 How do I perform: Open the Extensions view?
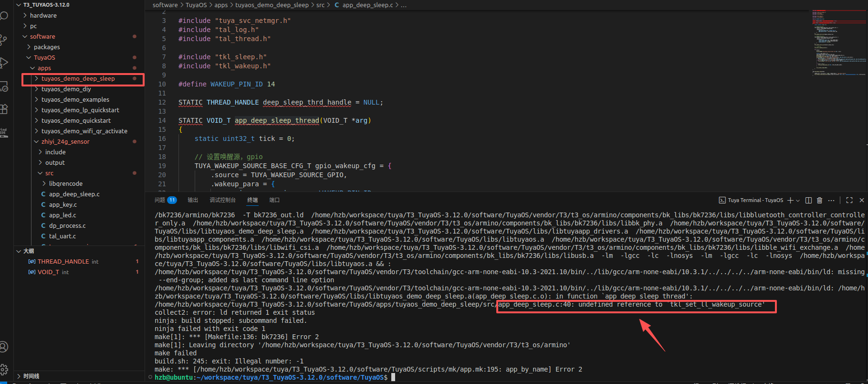(4, 109)
